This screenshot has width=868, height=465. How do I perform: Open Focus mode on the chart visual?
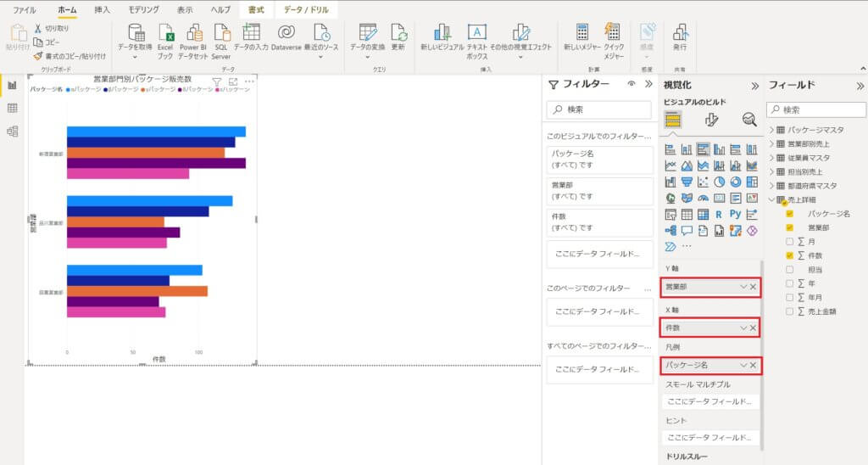click(x=233, y=82)
